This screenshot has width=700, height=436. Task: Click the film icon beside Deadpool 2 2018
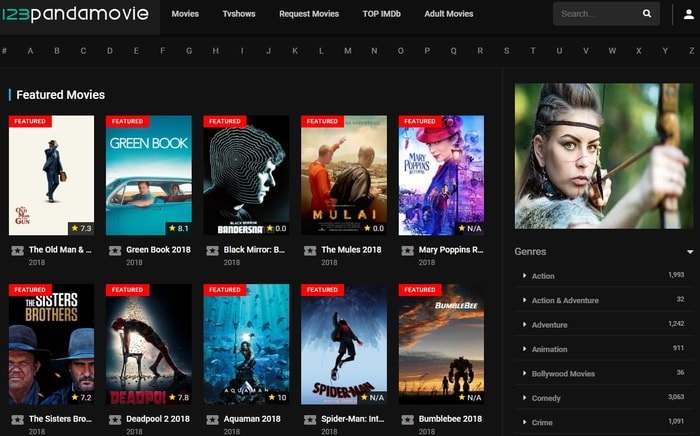coord(115,419)
